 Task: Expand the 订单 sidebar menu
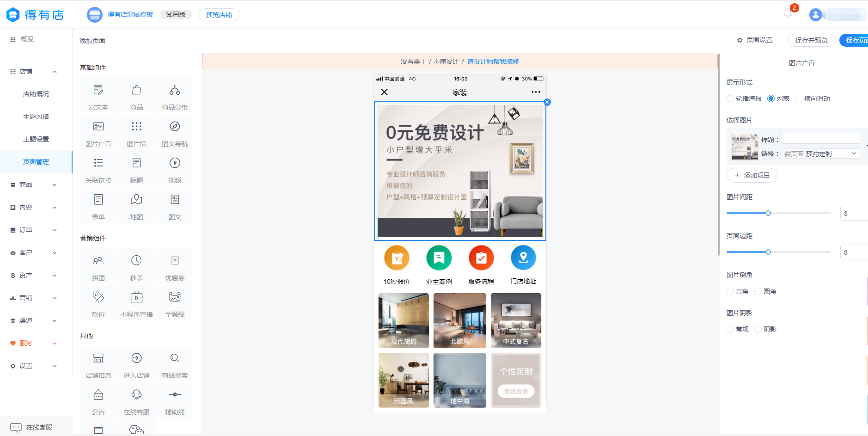[x=55, y=230]
